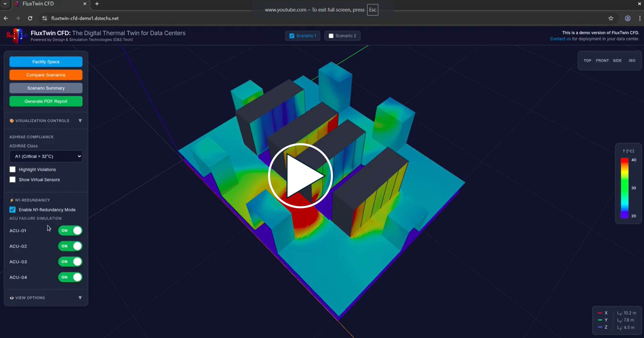Bookmark this page with the star icon

pos(611,18)
